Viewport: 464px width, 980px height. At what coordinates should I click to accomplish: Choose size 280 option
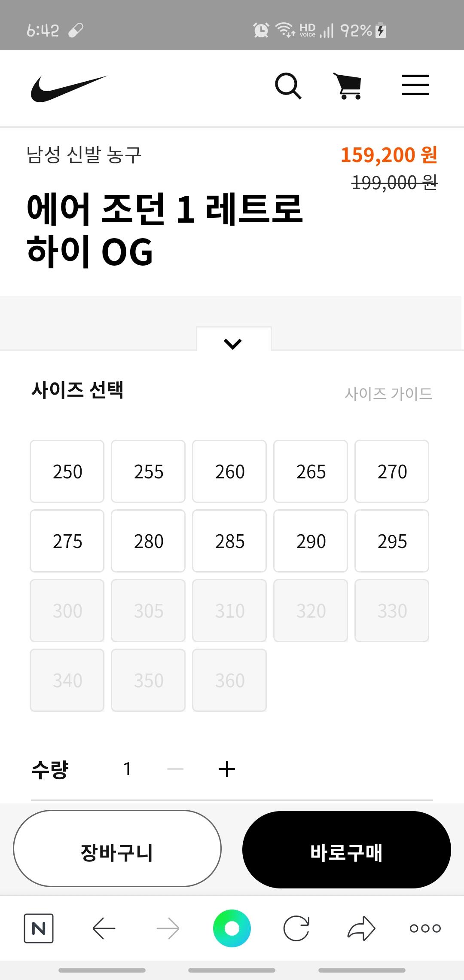pyautogui.click(x=148, y=541)
